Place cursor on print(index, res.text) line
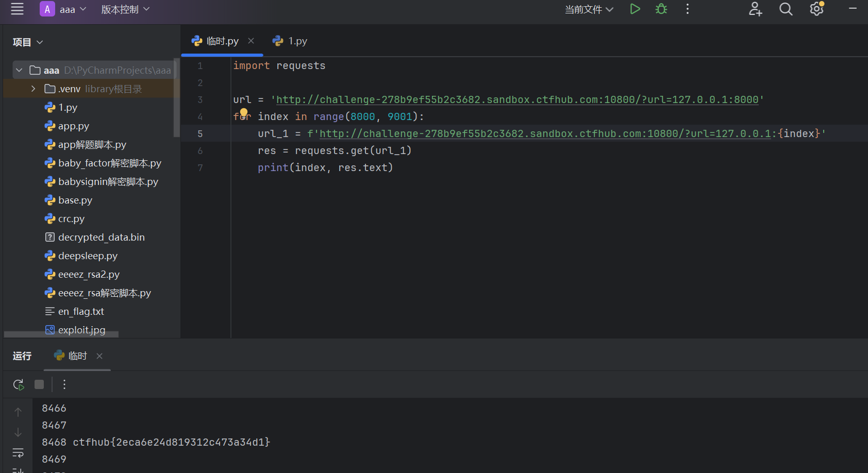The height and width of the screenshot is (473, 868). click(325, 167)
